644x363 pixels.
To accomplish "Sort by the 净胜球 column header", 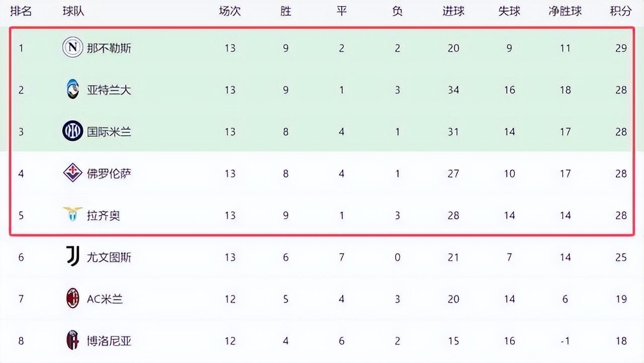I will [x=565, y=11].
